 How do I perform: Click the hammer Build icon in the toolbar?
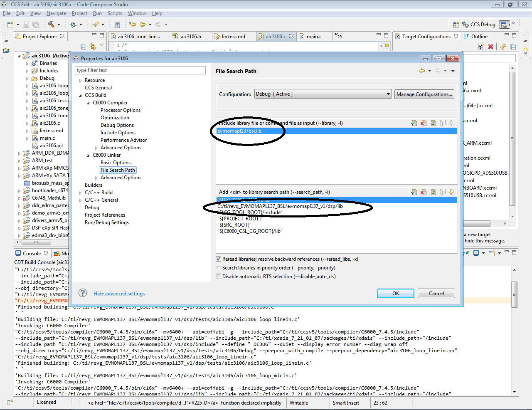(51, 25)
